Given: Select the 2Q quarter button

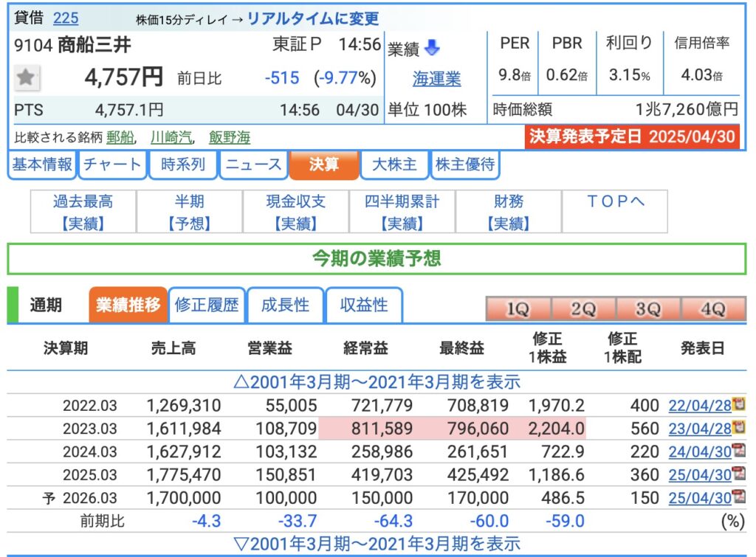Looking at the screenshot, I should 583,309.
